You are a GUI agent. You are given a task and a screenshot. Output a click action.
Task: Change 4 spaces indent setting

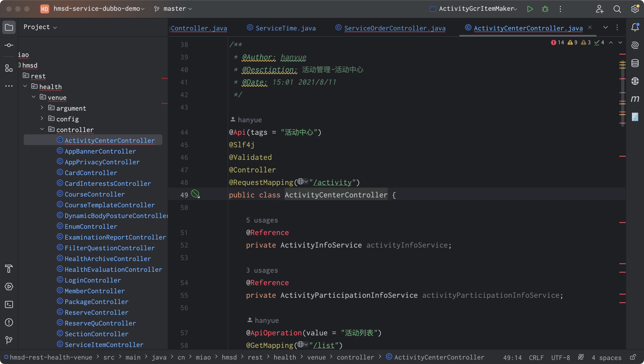(x=606, y=358)
